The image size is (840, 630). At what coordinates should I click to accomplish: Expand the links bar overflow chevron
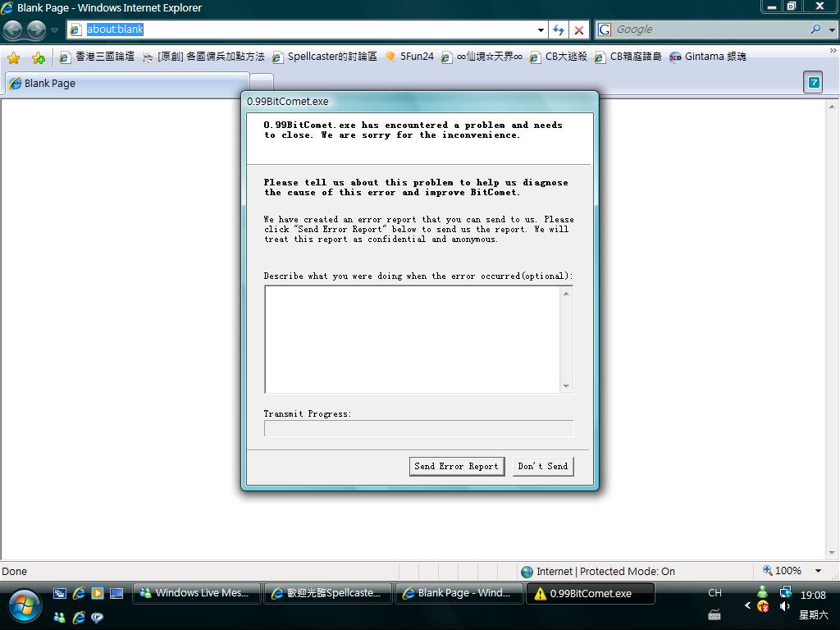(x=833, y=50)
